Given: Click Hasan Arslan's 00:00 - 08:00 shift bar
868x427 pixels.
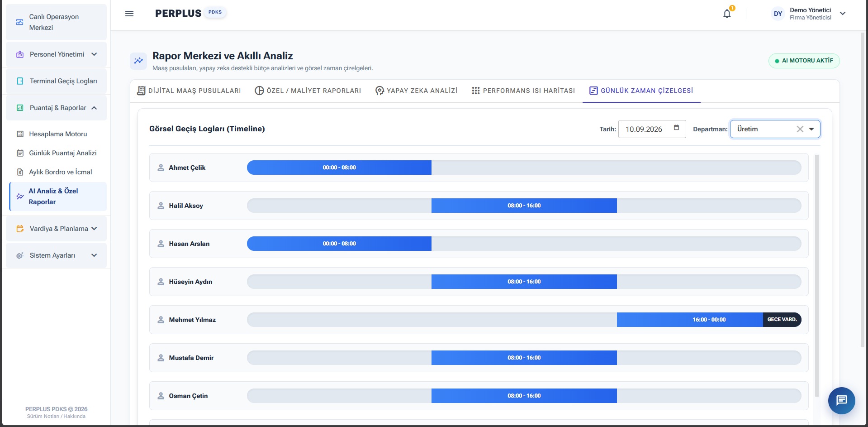Looking at the screenshot, I should [339, 244].
